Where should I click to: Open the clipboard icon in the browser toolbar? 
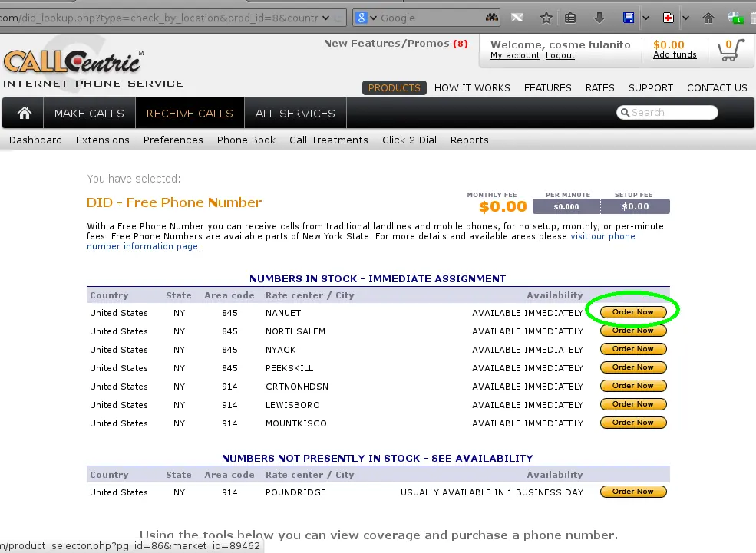tap(570, 17)
